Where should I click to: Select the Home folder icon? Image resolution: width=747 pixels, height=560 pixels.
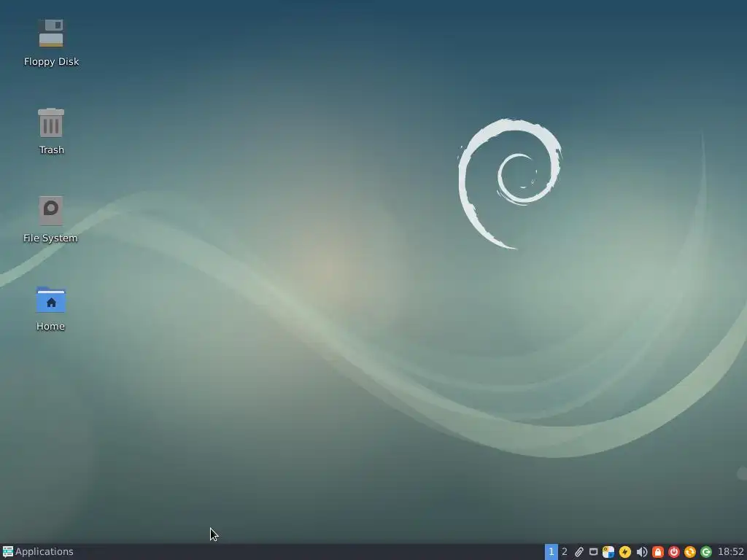point(51,300)
